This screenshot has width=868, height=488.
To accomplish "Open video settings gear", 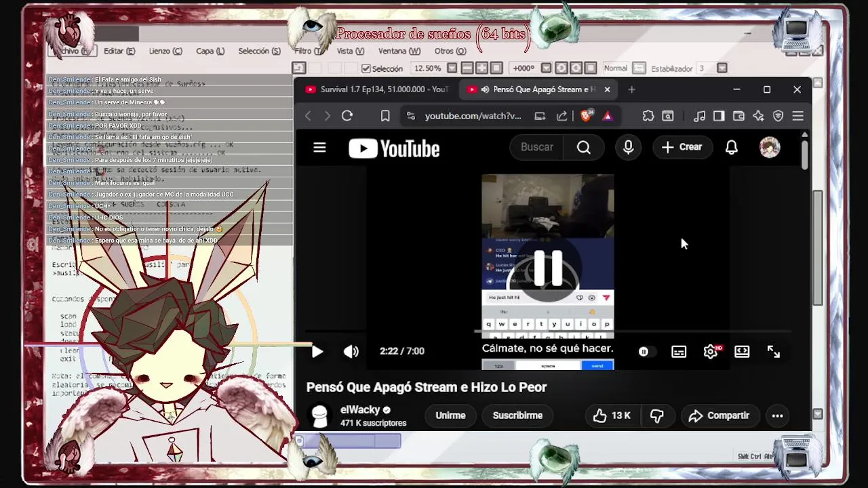I will pos(710,351).
